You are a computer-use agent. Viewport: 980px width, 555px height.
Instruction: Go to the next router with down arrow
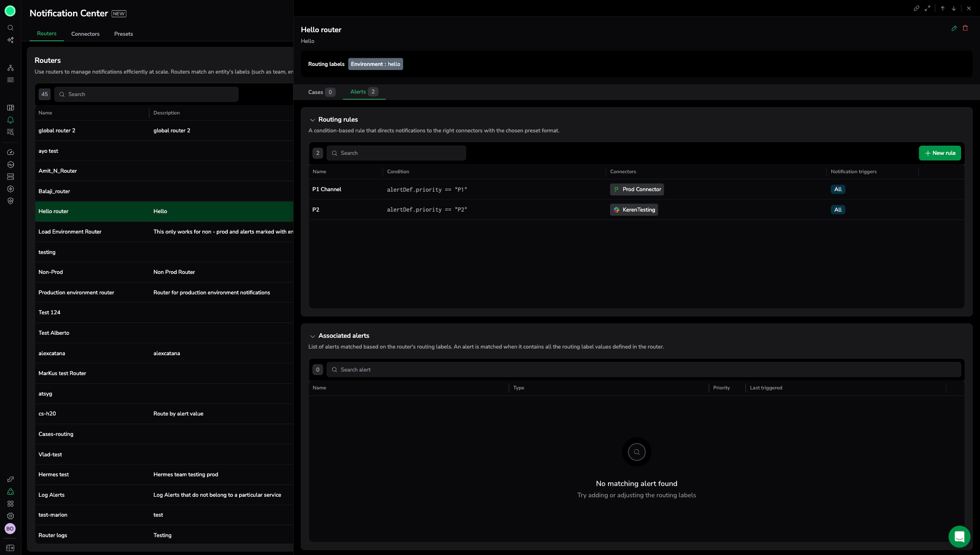click(953, 9)
